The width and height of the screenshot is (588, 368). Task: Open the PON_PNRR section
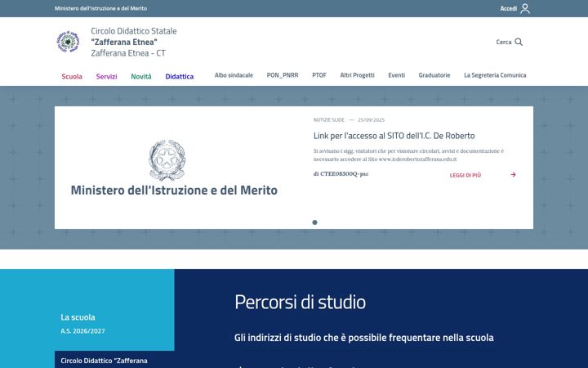point(283,75)
